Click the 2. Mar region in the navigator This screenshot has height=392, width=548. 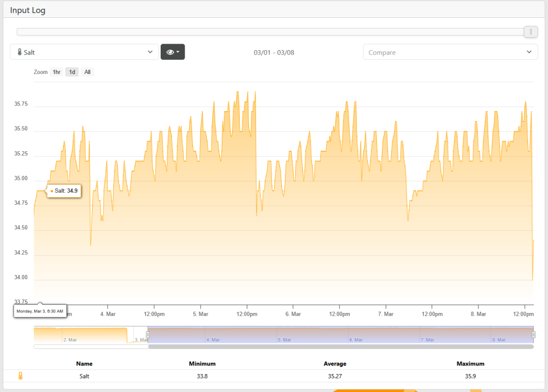pos(69,339)
